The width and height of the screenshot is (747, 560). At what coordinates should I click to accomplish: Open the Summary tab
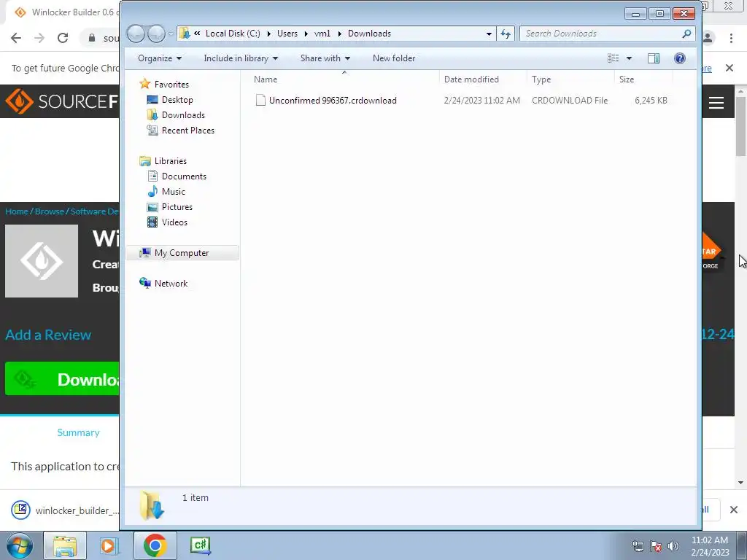[79, 432]
